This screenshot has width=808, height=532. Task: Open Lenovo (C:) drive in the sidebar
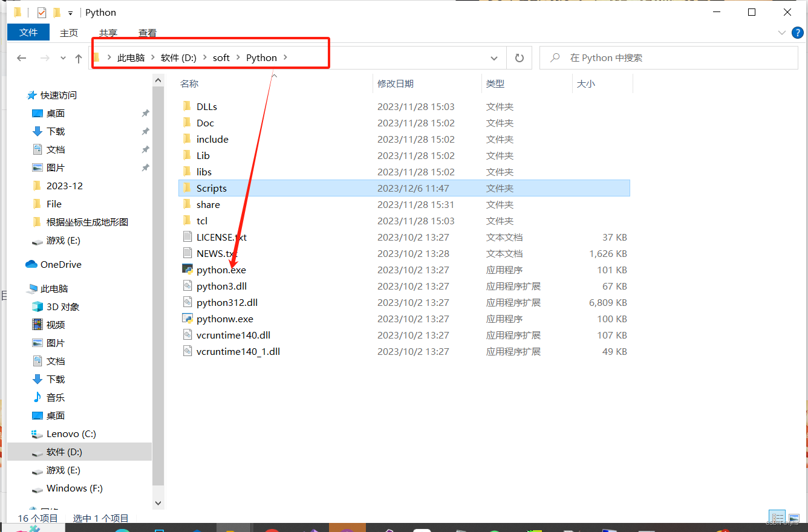[71, 434]
